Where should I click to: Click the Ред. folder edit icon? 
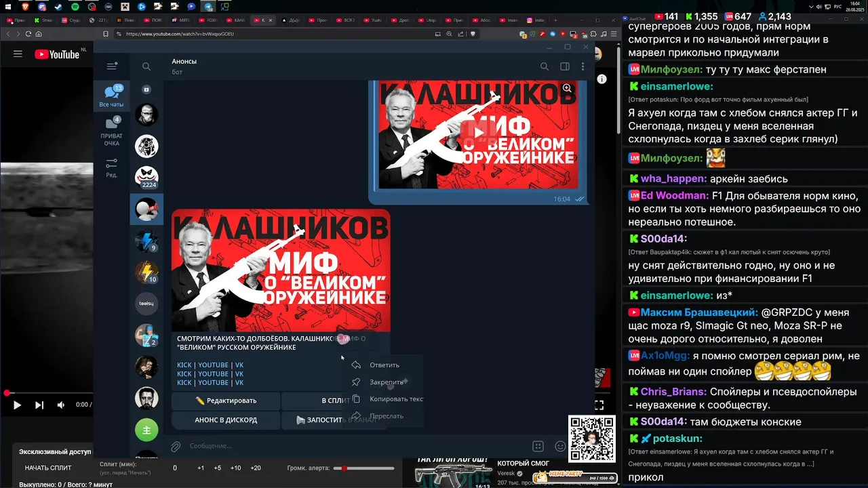[111, 168]
